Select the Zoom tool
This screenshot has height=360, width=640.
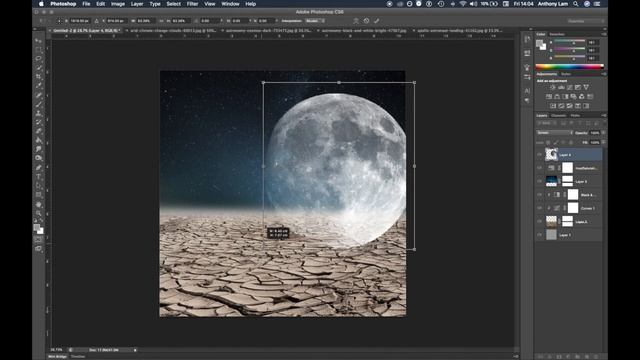(x=38, y=213)
